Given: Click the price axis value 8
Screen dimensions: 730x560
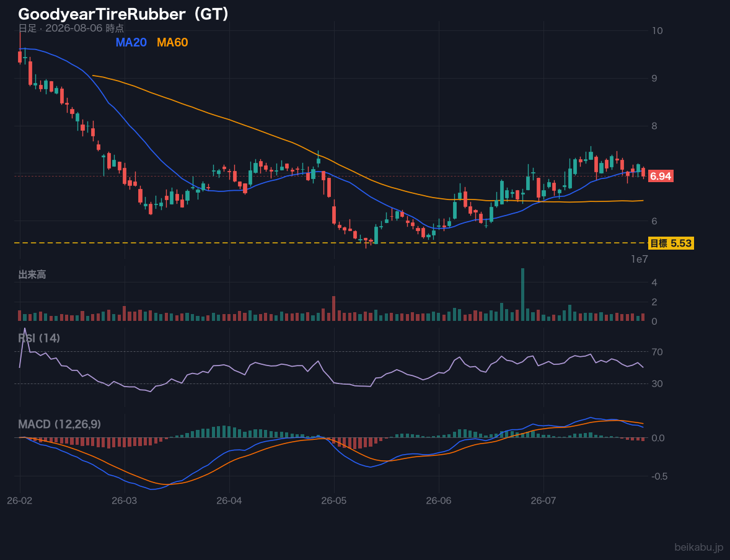Looking at the screenshot, I should [654, 126].
